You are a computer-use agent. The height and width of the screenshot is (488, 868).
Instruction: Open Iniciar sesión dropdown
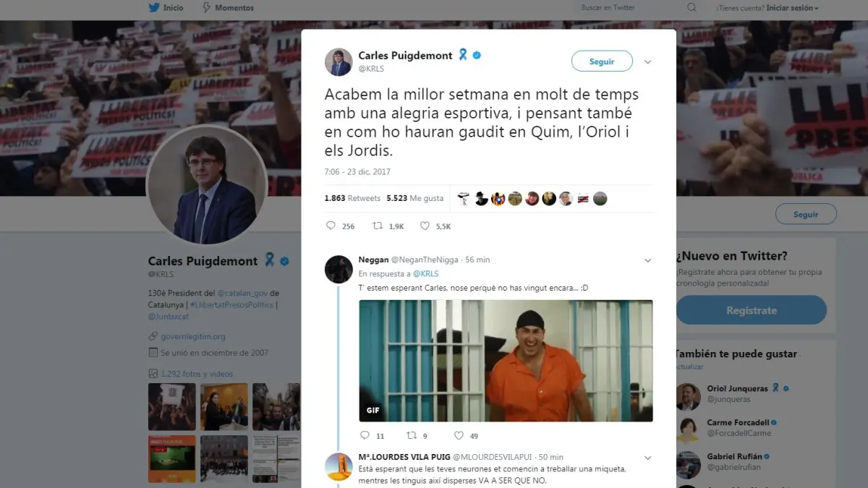coord(792,8)
